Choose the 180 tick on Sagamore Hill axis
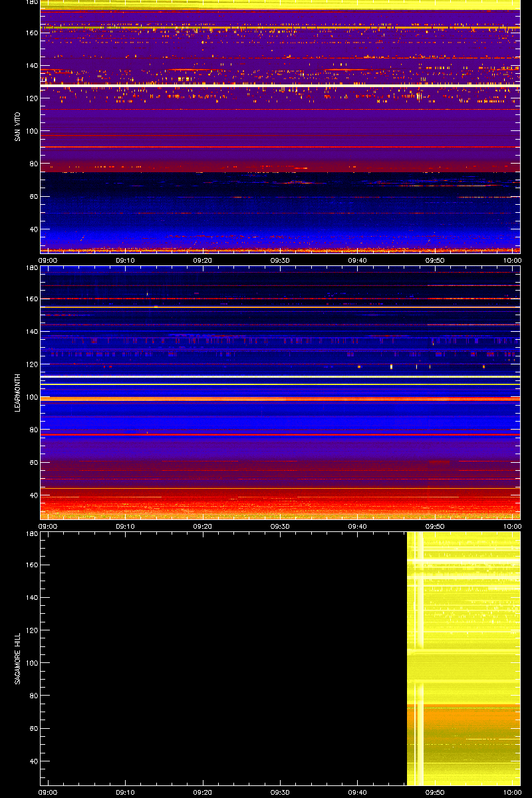Image resolution: width=532 pixels, height=798 pixels. (x=31, y=534)
